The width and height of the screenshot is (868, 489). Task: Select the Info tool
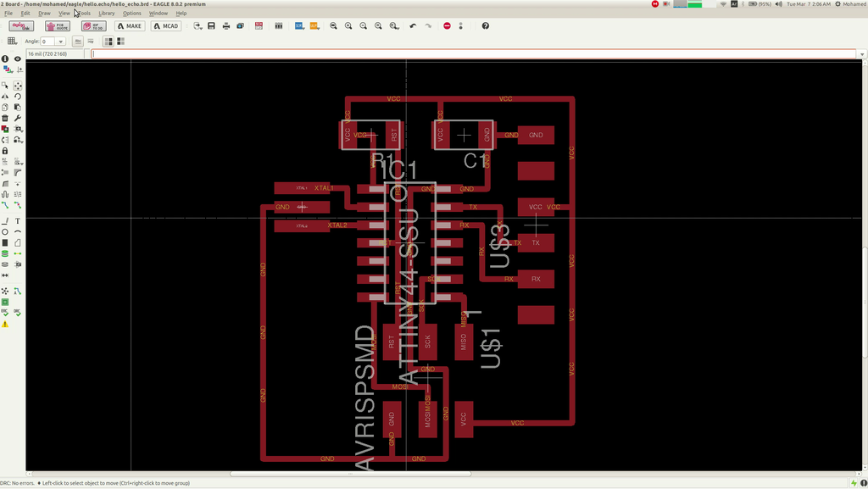coord(5,58)
